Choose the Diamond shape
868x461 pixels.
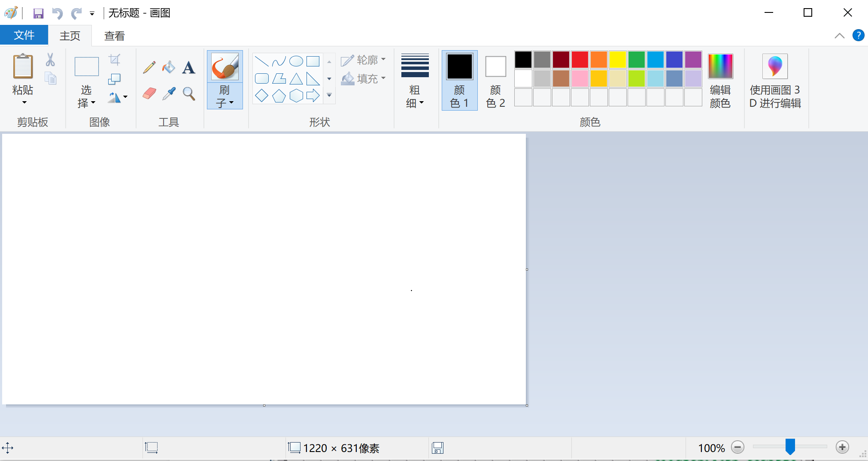click(262, 96)
